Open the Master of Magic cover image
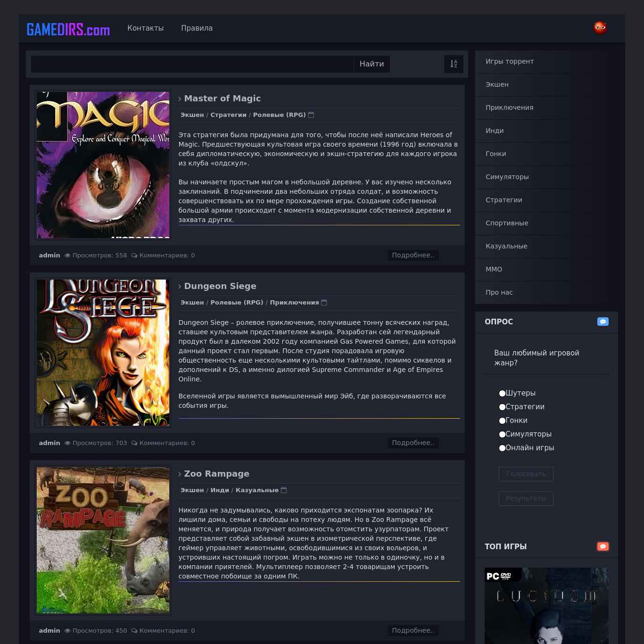This screenshot has height=644, width=644. [103, 165]
